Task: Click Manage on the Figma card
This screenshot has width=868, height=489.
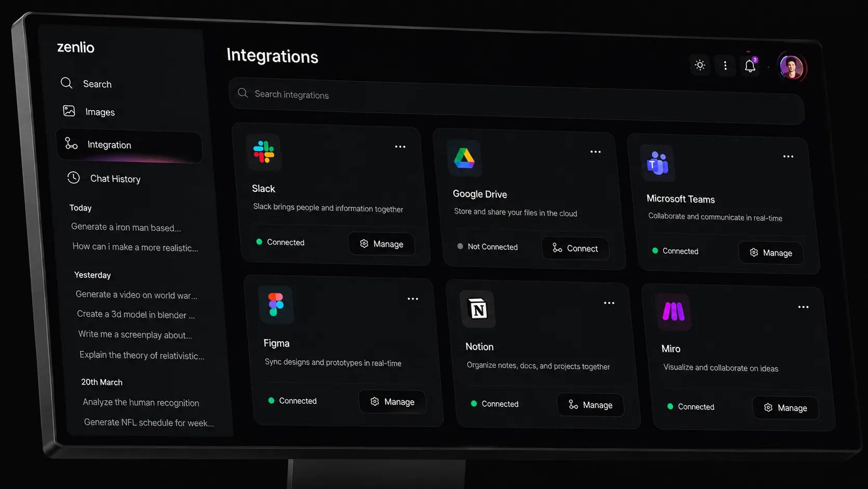Action: pos(392,402)
